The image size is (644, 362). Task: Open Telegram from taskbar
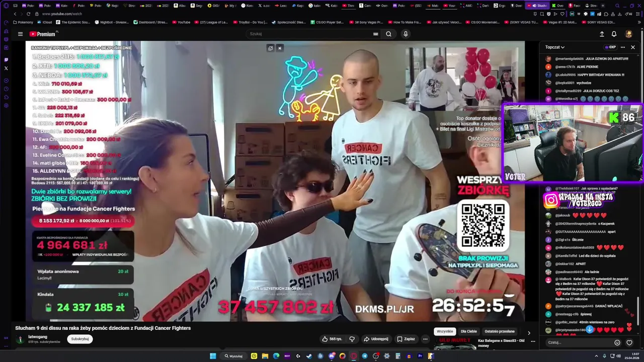tap(365, 356)
